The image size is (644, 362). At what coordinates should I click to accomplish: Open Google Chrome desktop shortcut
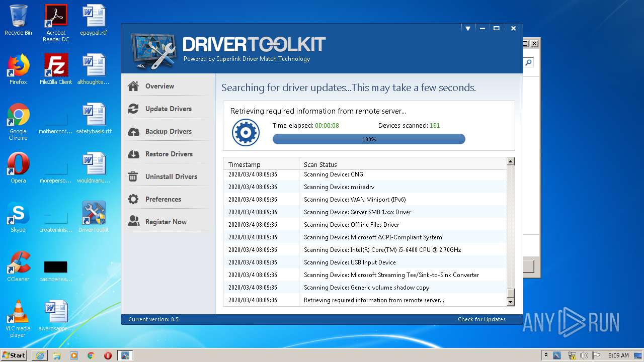[18, 122]
